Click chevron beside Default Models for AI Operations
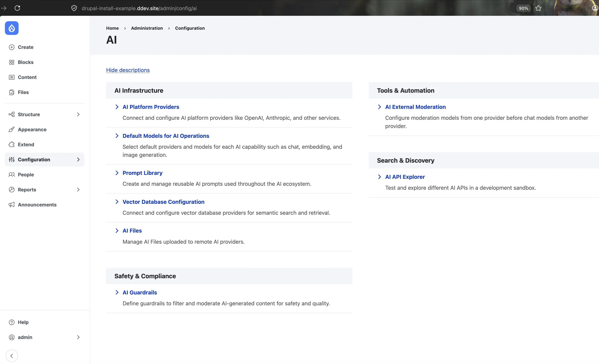 coord(117,136)
